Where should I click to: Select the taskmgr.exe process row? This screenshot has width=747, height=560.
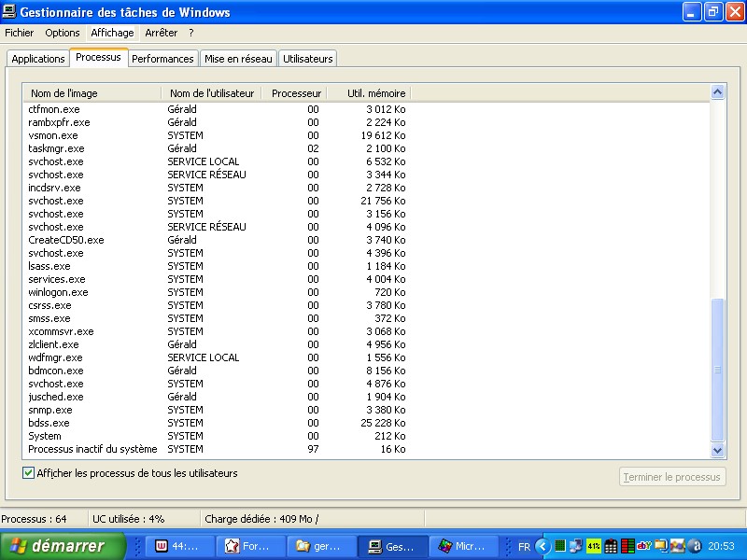(x=217, y=148)
